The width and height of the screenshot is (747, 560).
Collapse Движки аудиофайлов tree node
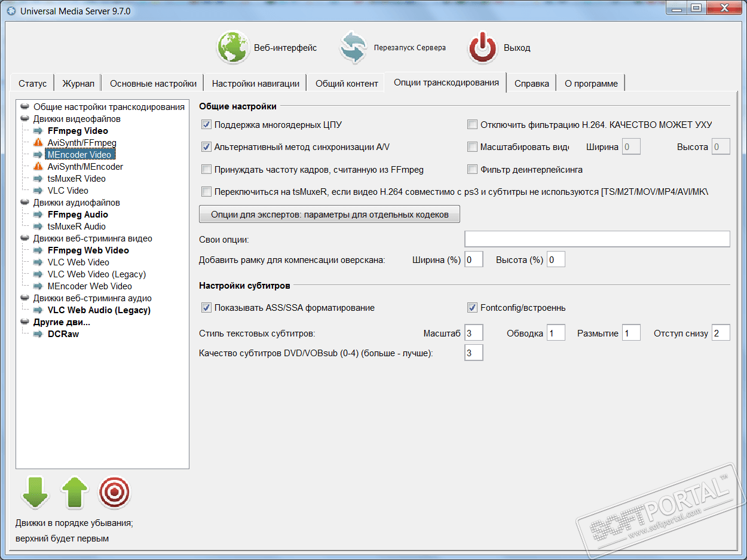(25, 203)
